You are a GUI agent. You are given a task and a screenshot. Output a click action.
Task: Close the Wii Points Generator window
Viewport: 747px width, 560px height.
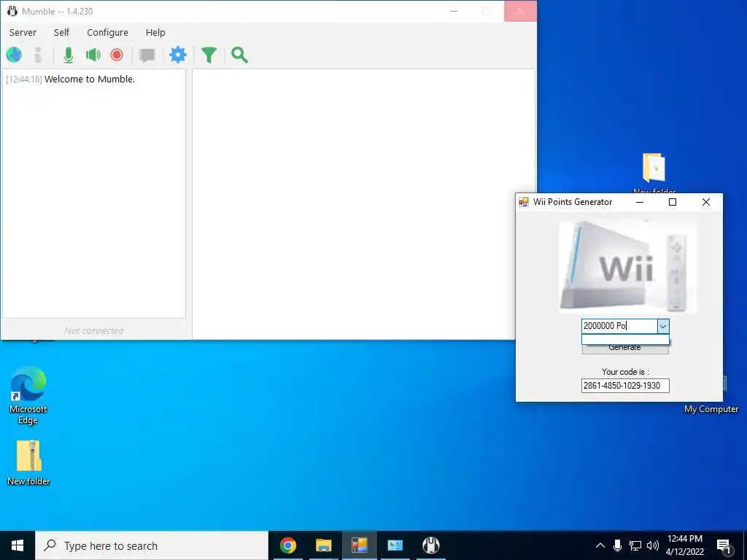tap(706, 202)
